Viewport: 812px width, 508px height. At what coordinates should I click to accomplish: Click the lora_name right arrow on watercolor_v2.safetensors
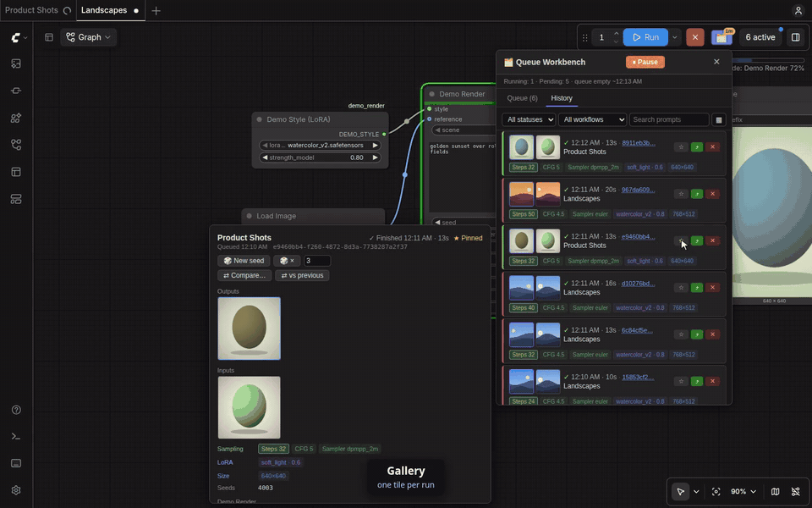[x=376, y=145]
